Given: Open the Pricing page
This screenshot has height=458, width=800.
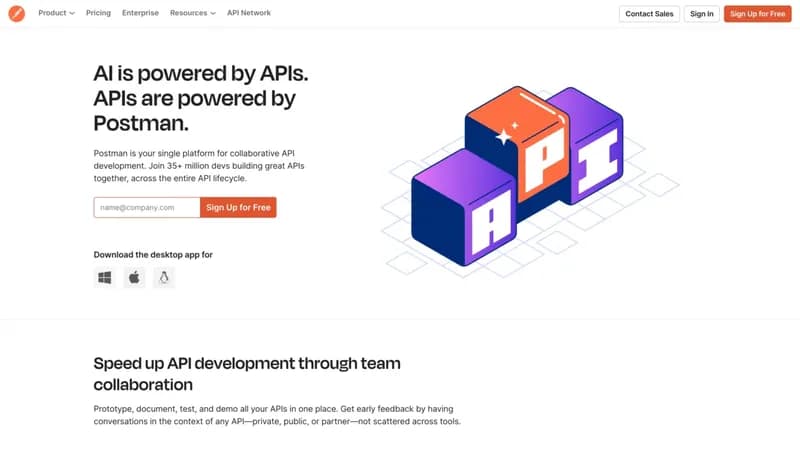Looking at the screenshot, I should (98, 13).
